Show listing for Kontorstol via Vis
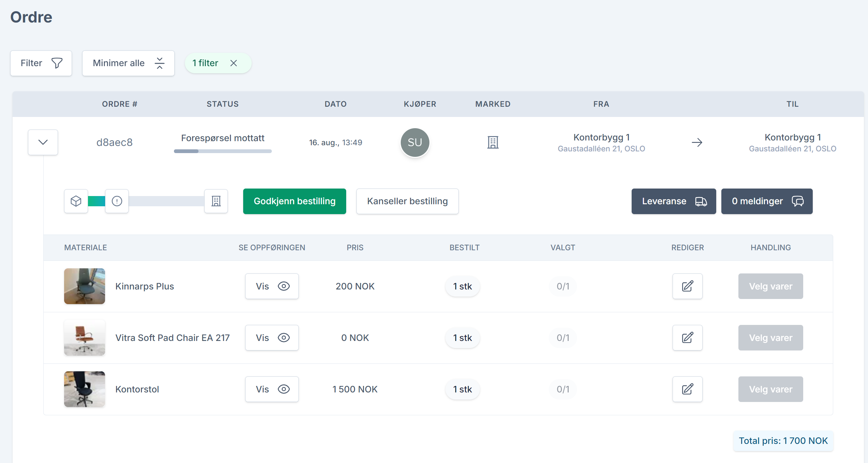The height and width of the screenshot is (463, 868). pos(272,389)
